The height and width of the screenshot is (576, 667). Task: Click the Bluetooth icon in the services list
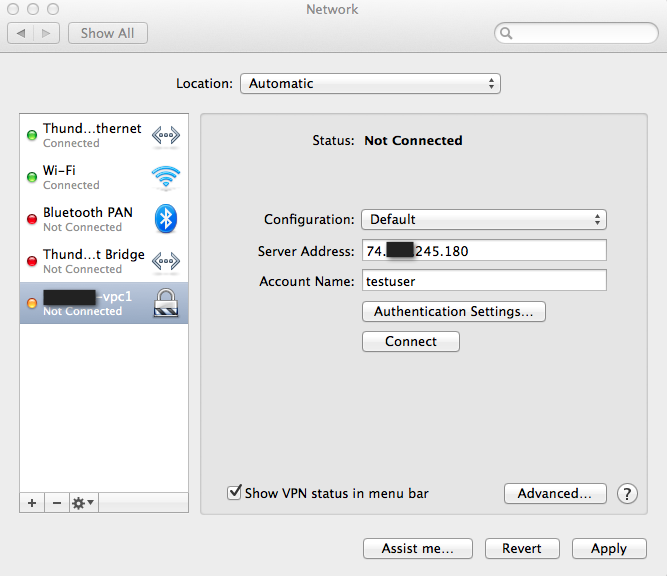[x=165, y=219]
